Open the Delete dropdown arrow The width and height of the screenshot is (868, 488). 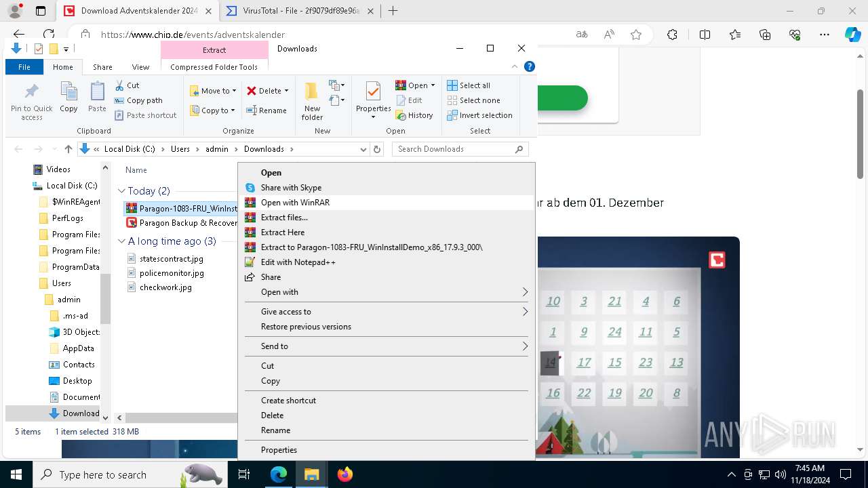click(x=286, y=91)
